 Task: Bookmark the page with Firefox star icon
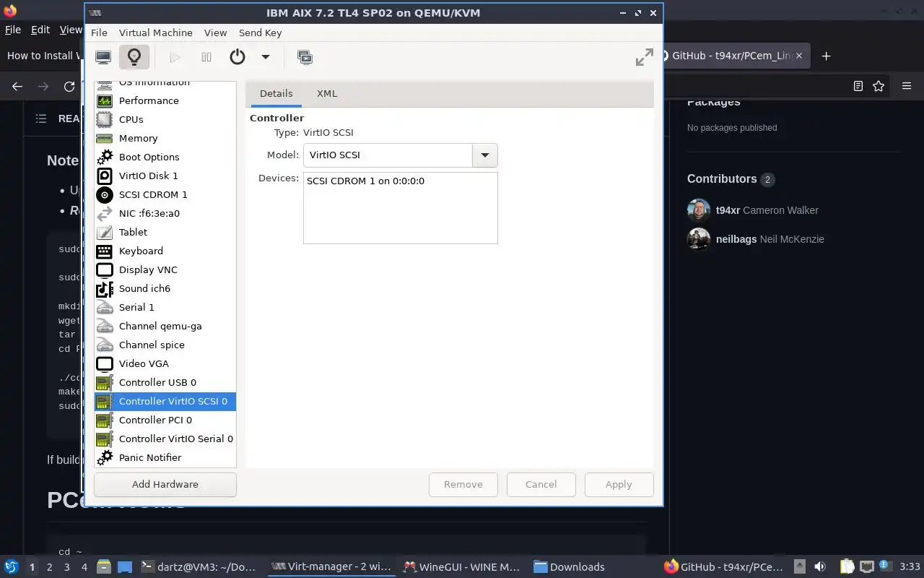click(879, 86)
